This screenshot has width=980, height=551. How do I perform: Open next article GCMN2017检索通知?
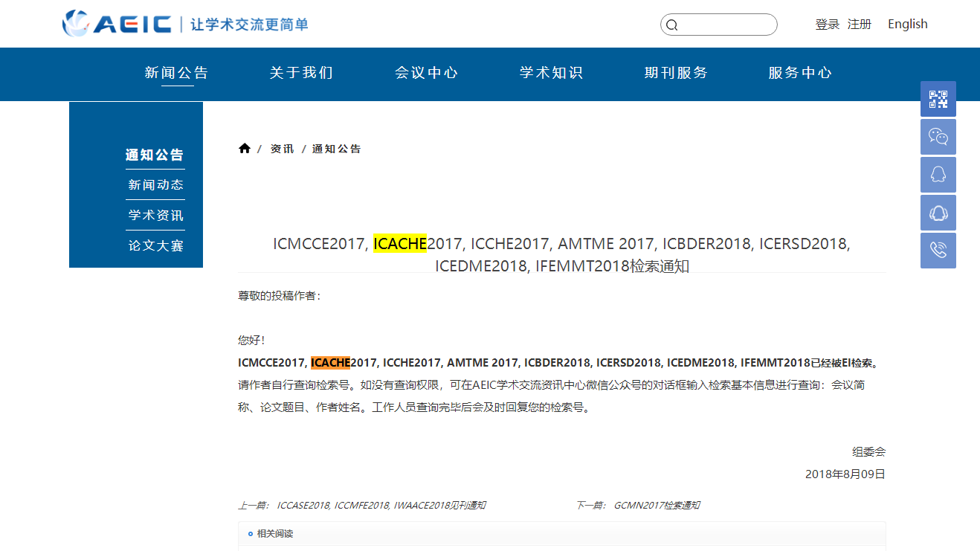[657, 506]
